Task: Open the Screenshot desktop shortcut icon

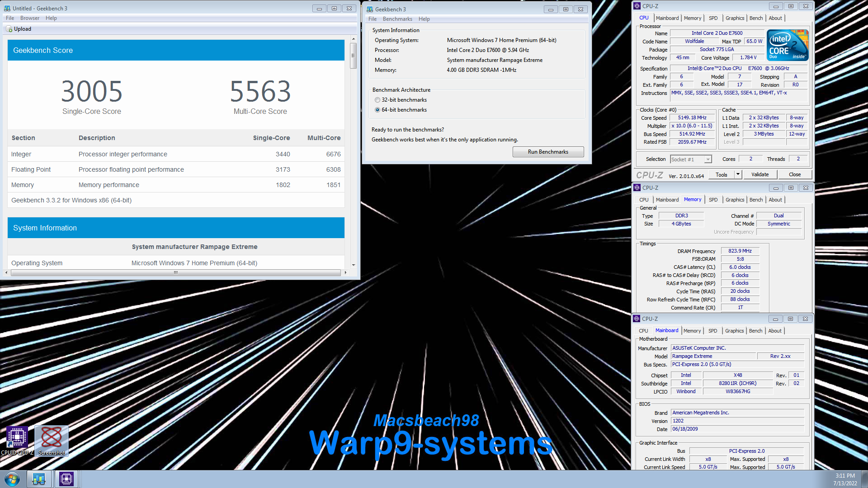Action: click(x=52, y=441)
